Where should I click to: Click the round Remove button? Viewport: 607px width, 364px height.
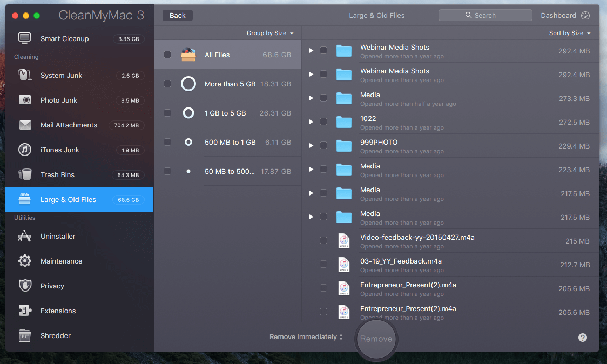click(x=376, y=339)
